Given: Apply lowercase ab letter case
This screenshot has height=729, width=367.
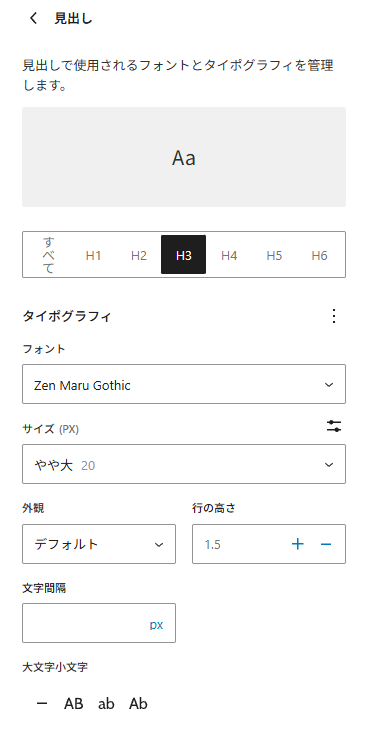Looking at the screenshot, I should [x=106, y=703].
